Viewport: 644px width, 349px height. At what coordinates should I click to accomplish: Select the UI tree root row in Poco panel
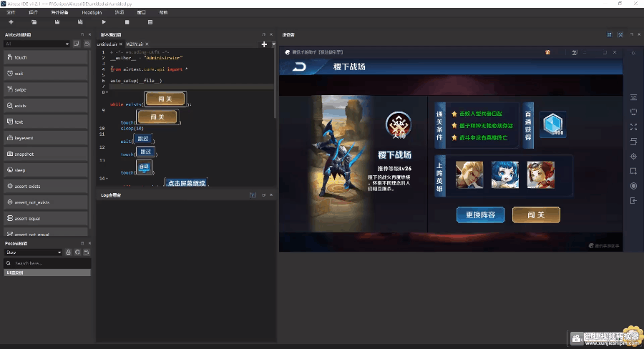pyautogui.click(x=47, y=272)
